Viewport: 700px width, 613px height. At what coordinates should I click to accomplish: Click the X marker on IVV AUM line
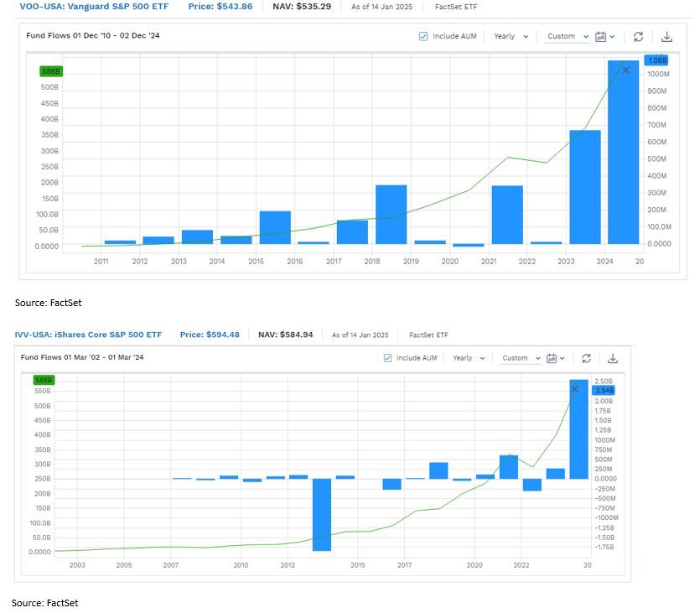[x=575, y=389]
